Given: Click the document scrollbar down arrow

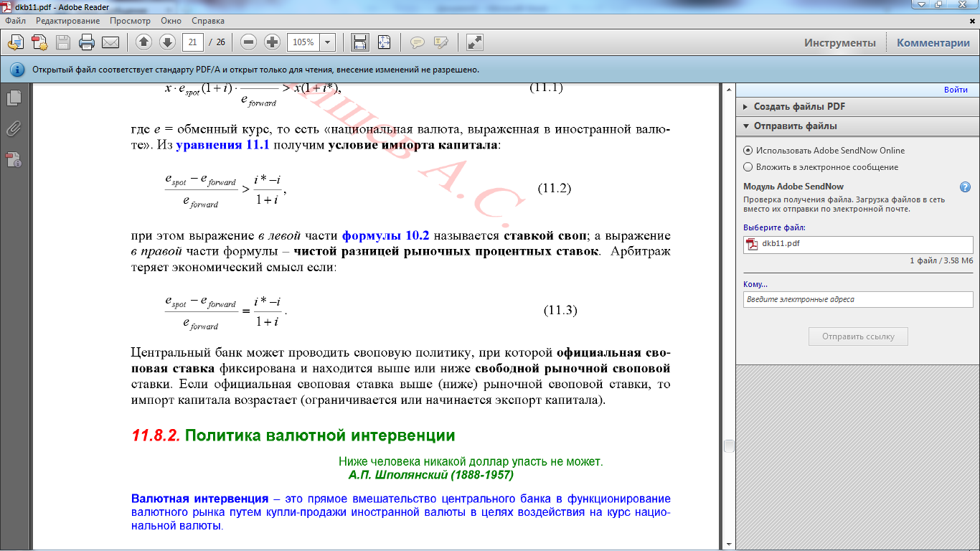Looking at the screenshot, I should (729, 544).
